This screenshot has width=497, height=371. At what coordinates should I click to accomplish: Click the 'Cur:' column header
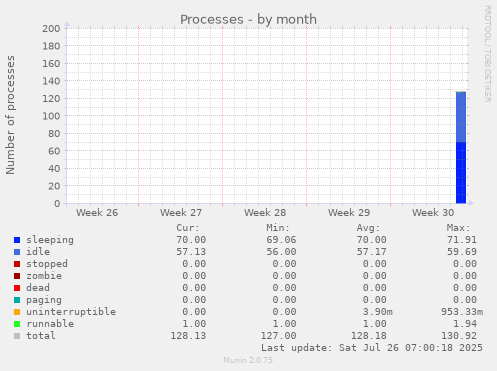[188, 228]
